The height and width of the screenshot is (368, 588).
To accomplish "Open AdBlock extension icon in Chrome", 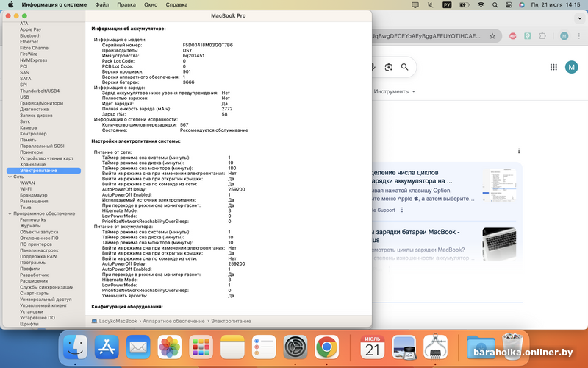I will (512, 36).
